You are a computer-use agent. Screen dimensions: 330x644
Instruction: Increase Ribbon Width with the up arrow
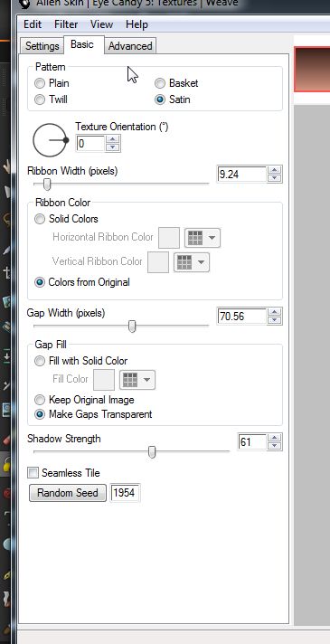pos(275,170)
